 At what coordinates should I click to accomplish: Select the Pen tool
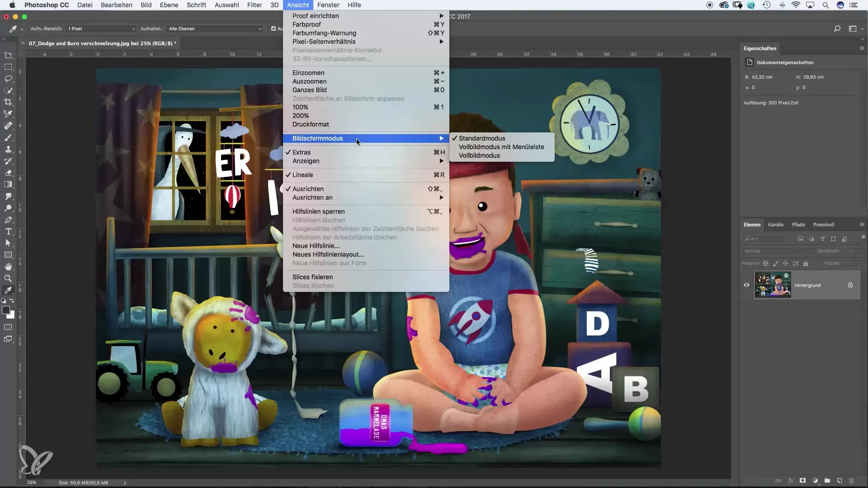pos(8,220)
